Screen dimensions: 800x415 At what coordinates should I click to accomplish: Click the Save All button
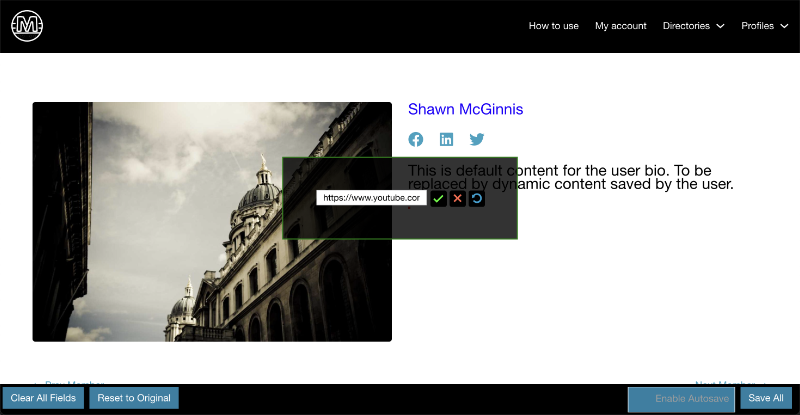tap(765, 398)
